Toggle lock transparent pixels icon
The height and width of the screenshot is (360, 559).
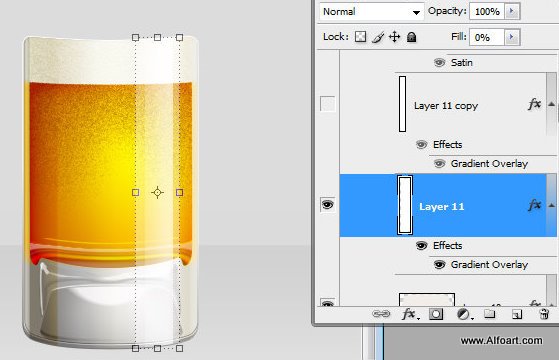pyautogui.click(x=360, y=37)
